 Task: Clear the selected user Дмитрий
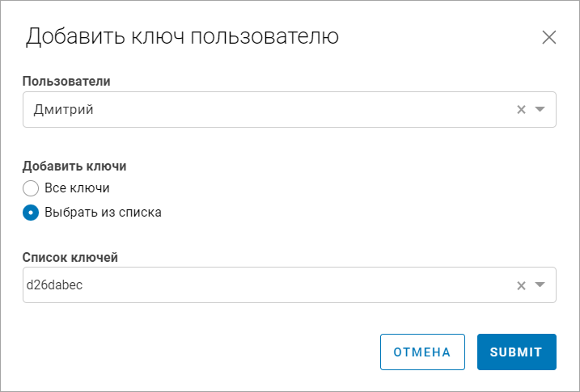click(521, 110)
